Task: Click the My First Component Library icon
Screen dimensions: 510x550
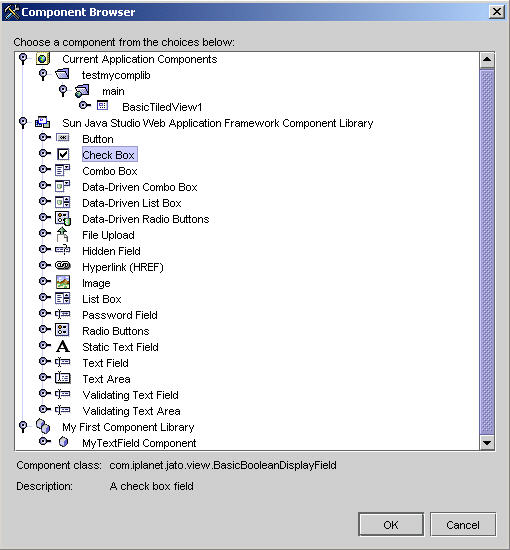Action: [43, 426]
